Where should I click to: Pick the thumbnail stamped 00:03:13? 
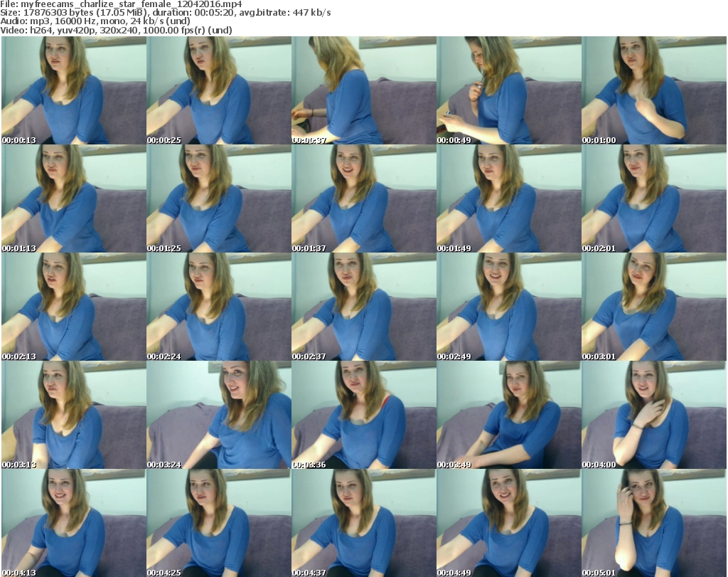click(x=74, y=415)
